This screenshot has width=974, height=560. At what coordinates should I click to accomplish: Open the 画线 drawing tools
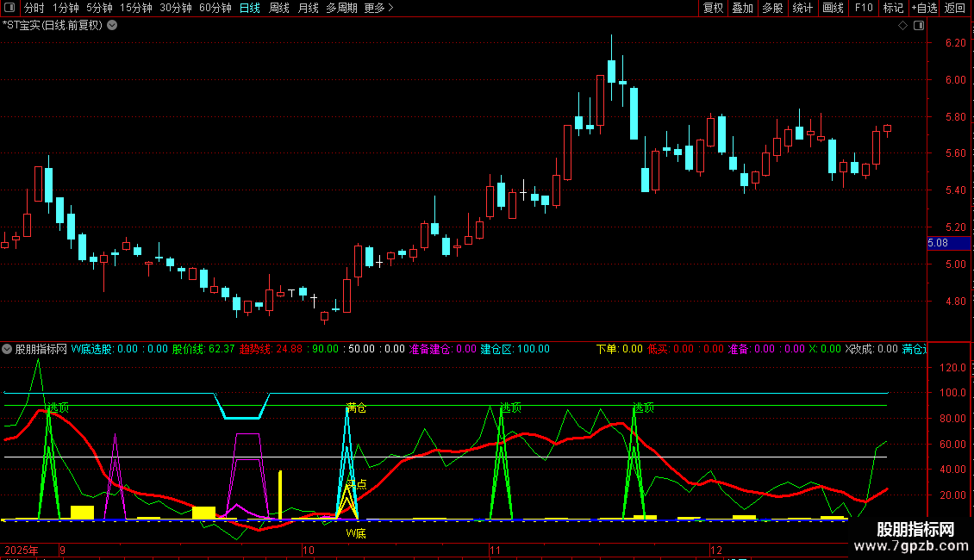[x=833, y=9]
